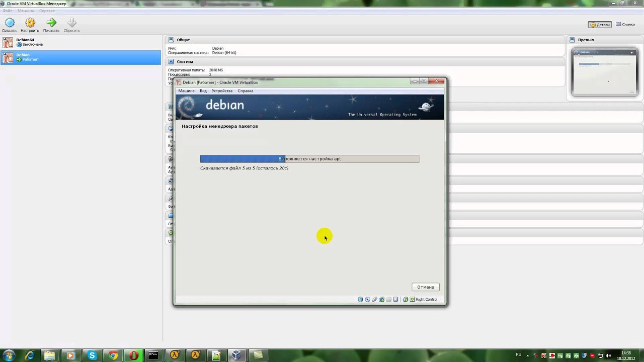Select the Debian64 powered-off VM in the list

point(80,42)
